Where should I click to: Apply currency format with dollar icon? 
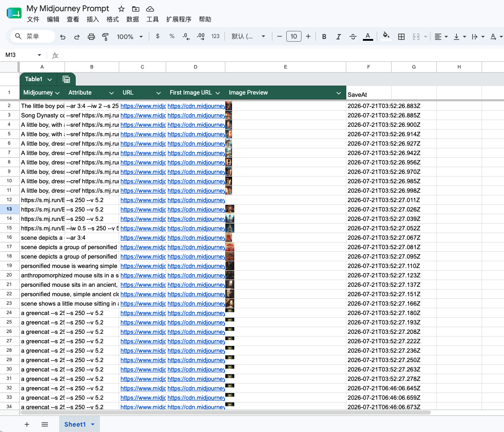pos(158,36)
